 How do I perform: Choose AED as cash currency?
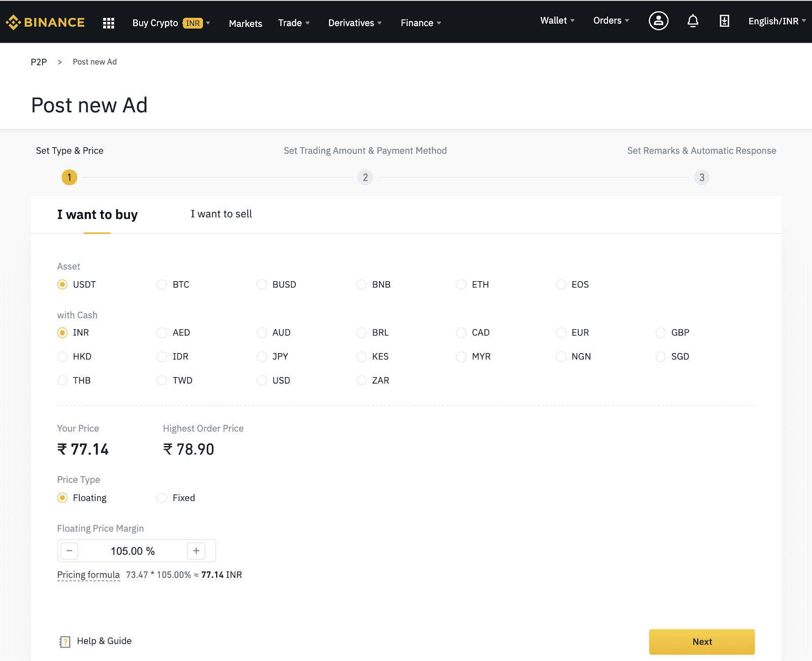click(x=162, y=333)
